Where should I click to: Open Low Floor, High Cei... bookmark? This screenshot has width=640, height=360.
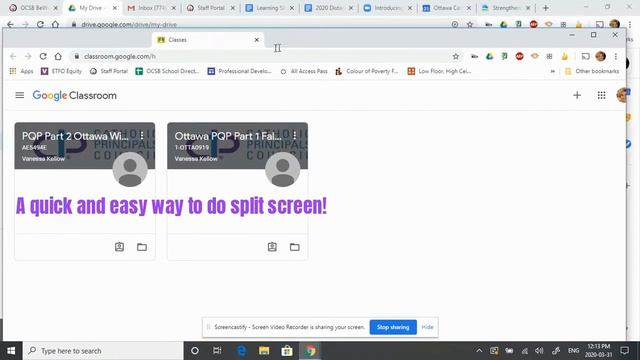440,71
